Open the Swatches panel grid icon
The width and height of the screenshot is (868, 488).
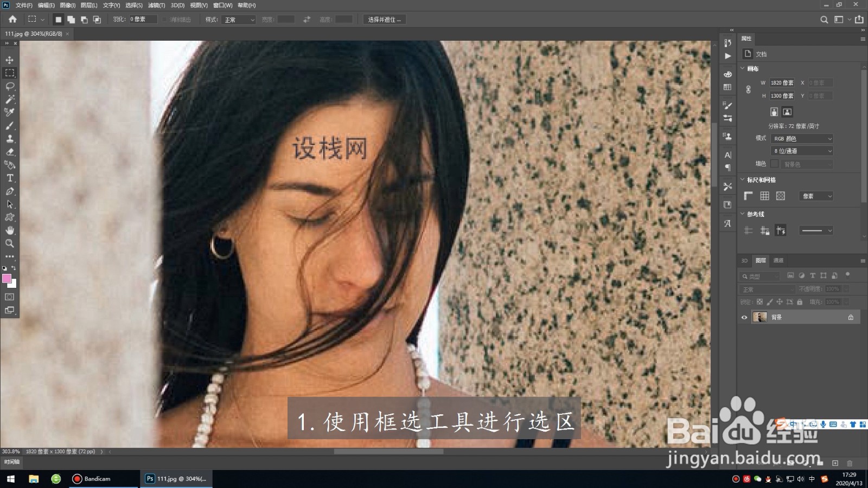coord(727,87)
